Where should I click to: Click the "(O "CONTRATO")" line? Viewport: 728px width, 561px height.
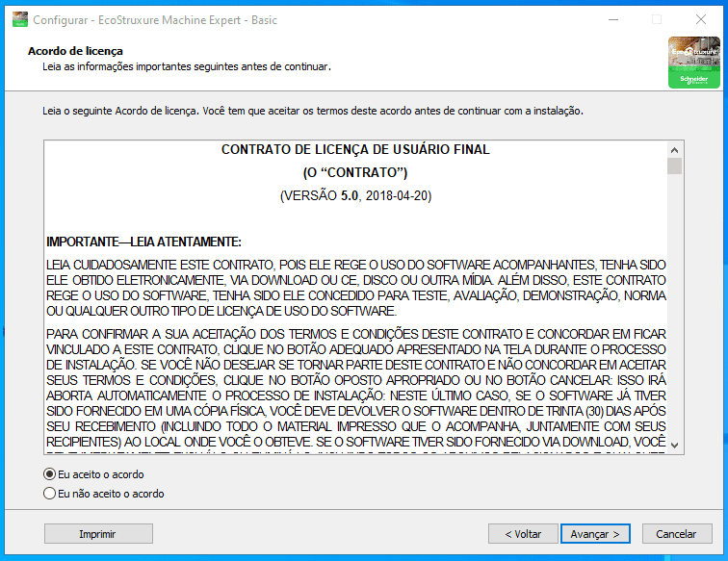(355, 172)
